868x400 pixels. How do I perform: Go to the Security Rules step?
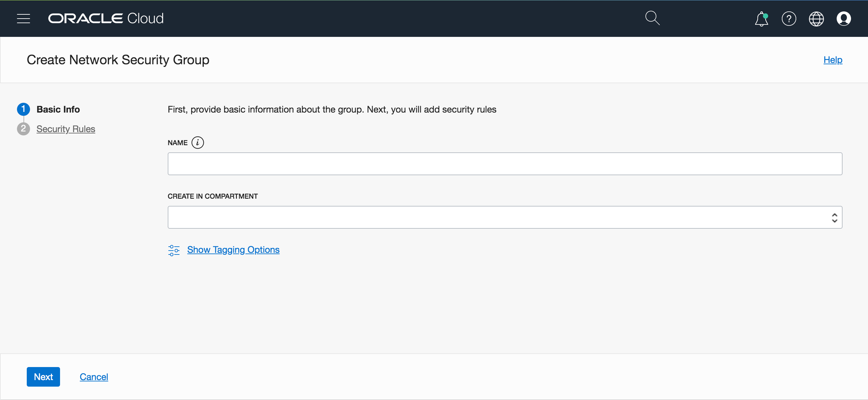click(66, 129)
